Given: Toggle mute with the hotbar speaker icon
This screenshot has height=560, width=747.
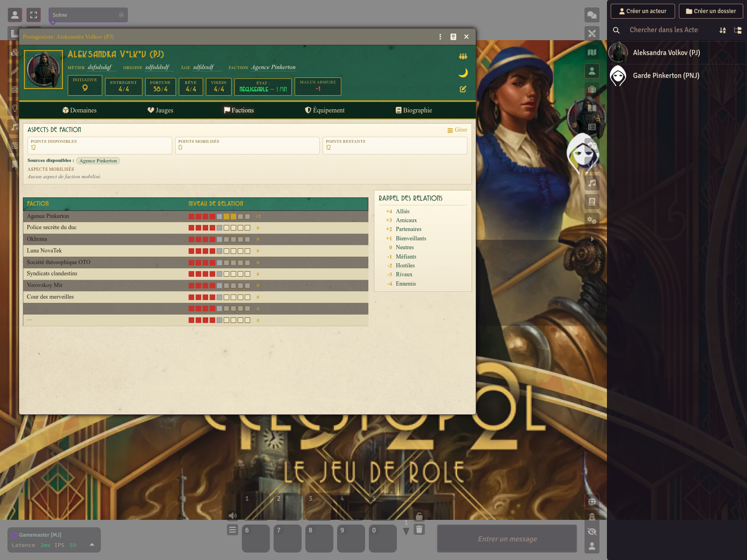Looking at the screenshot, I should (x=233, y=516).
